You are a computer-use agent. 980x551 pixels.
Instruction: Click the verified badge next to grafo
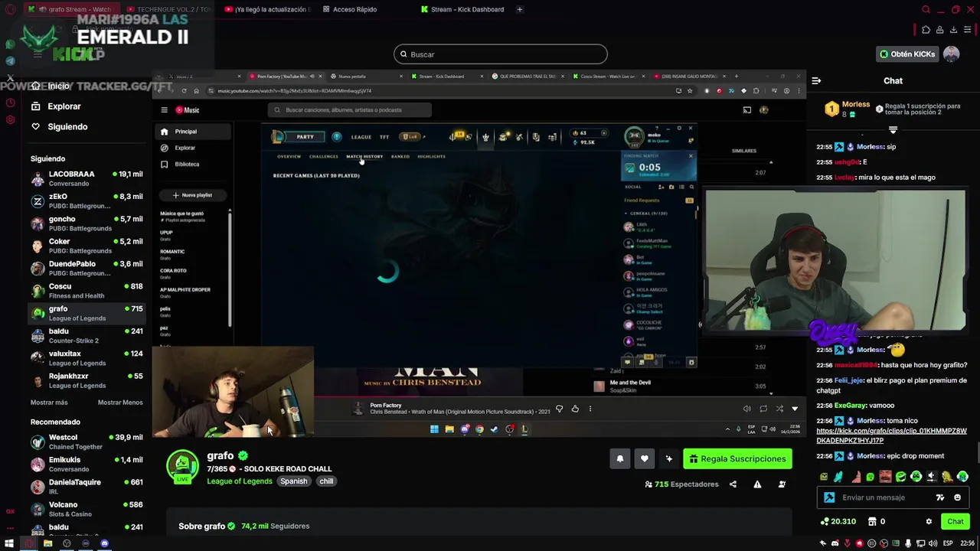(243, 455)
